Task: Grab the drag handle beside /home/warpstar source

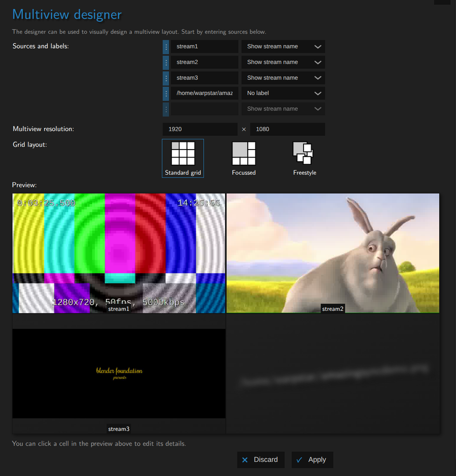Action: coord(166,93)
